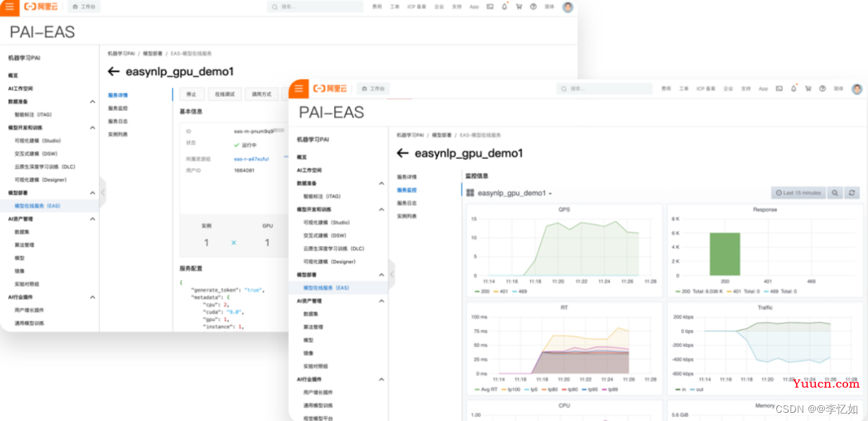This screenshot has width=868, height=421.
Task: Open the Last 15 minutes time range picker
Action: coord(798,193)
